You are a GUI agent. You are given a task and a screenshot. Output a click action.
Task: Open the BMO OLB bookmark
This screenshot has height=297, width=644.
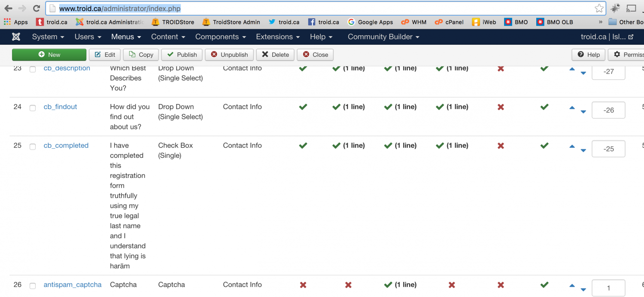554,22
